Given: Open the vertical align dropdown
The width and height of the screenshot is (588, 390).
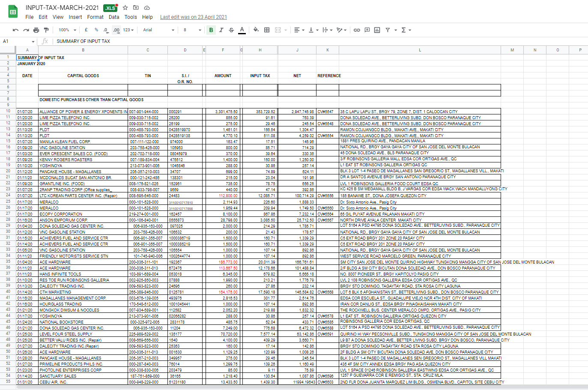Looking at the screenshot, I should (x=313, y=30).
